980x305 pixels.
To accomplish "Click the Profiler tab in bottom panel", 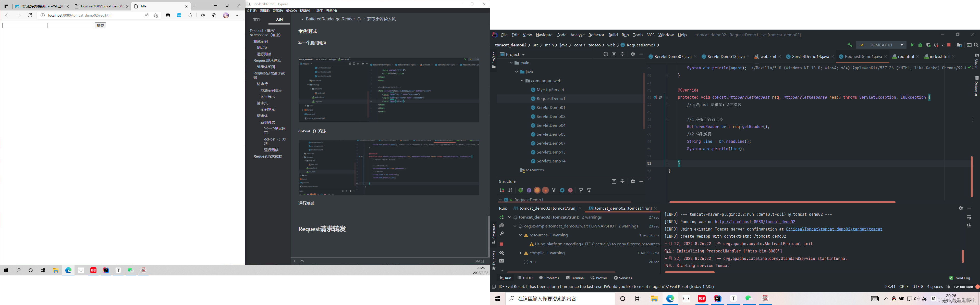I will click(x=599, y=277).
